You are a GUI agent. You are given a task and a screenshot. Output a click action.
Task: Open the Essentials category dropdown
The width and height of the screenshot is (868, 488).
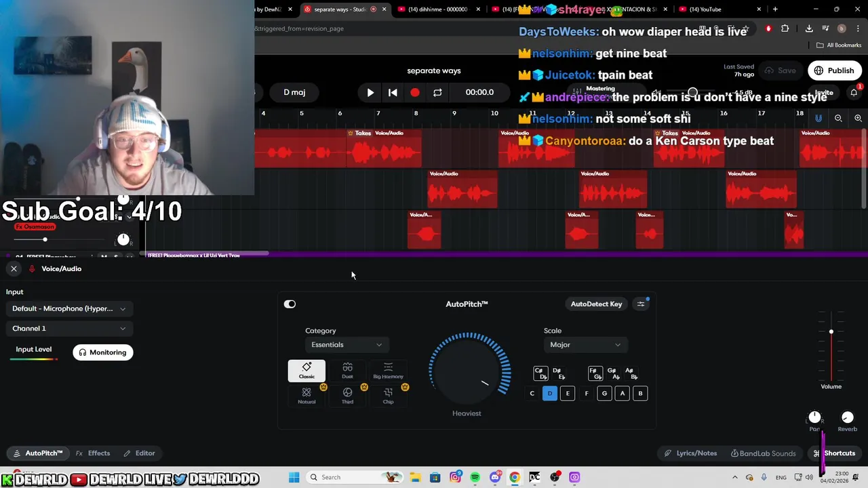click(346, 345)
